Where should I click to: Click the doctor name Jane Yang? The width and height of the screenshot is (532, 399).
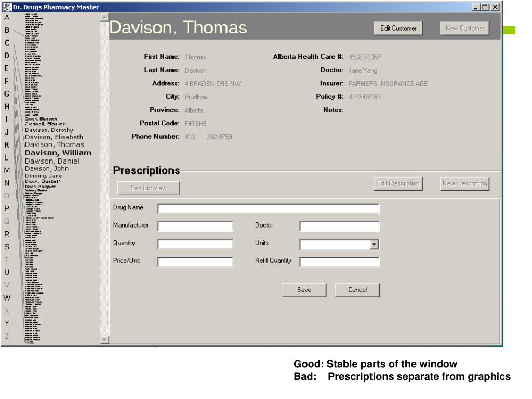coord(363,71)
